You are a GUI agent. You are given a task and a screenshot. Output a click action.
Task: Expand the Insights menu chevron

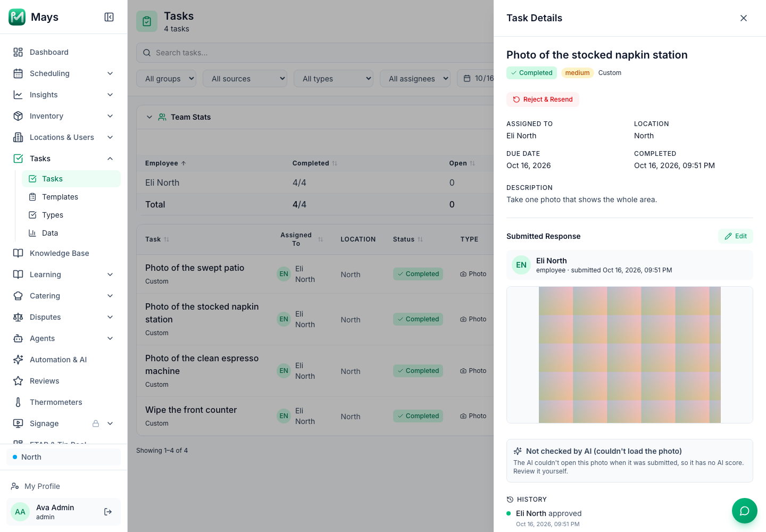[x=110, y=95]
